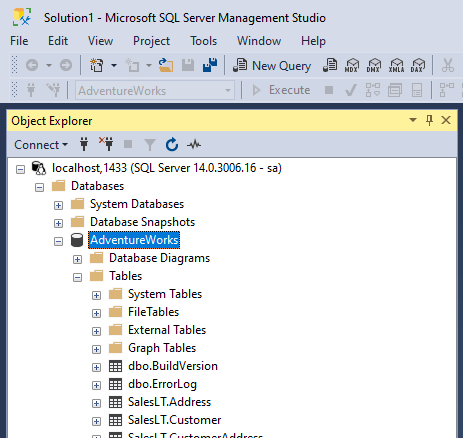Toggle the Object Explorer auto-hide pin
This screenshot has width=463, height=438.
(x=429, y=120)
